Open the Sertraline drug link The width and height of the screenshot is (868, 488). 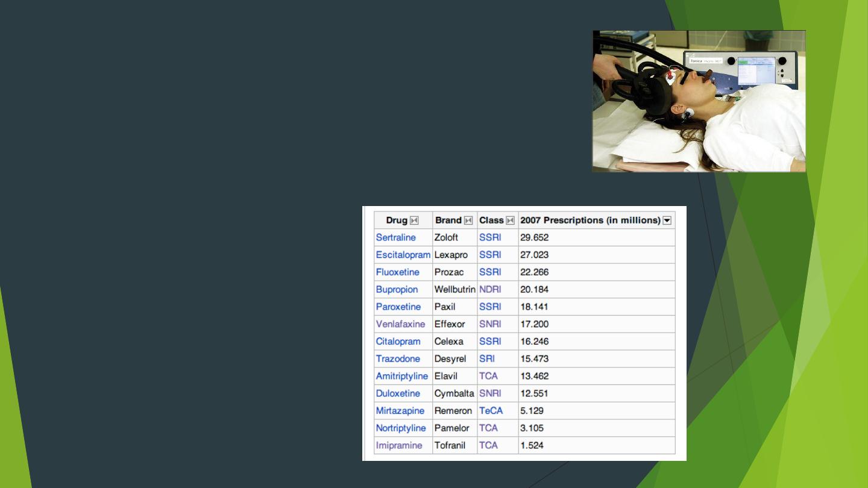coord(396,237)
